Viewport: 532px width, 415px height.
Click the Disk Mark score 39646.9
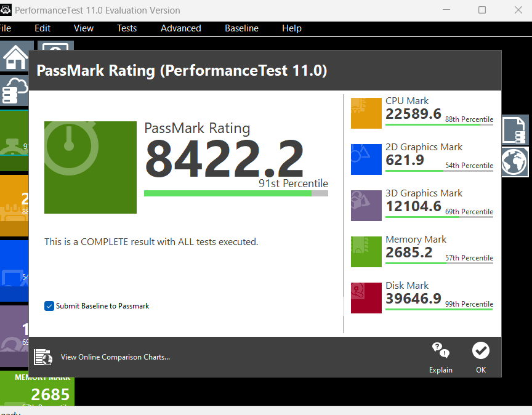413,298
